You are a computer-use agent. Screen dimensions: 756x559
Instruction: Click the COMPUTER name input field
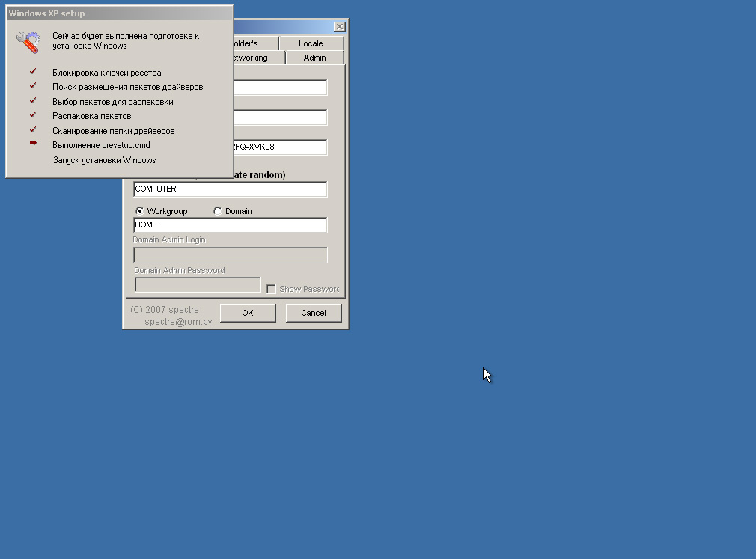[x=230, y=189]
